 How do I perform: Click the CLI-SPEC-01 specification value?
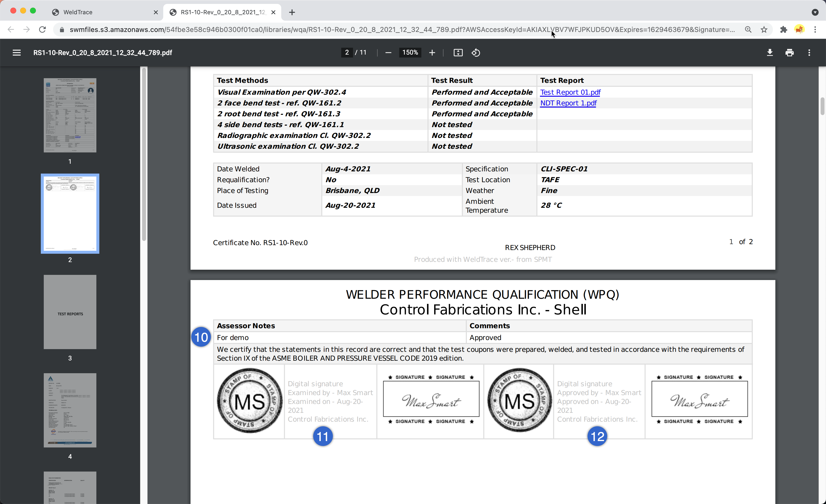pos(564,169)
